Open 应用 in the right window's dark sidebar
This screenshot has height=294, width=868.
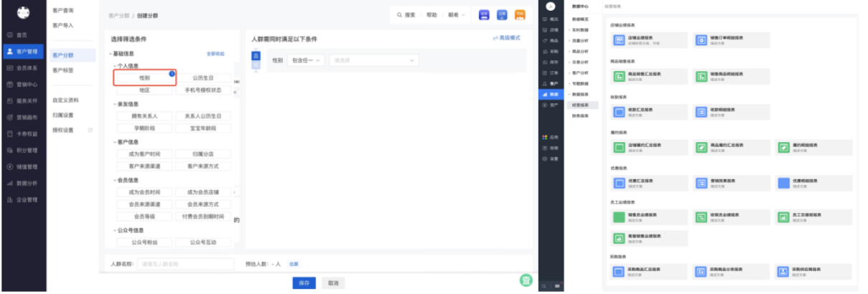pyautogui.click(x=551, y=136)
